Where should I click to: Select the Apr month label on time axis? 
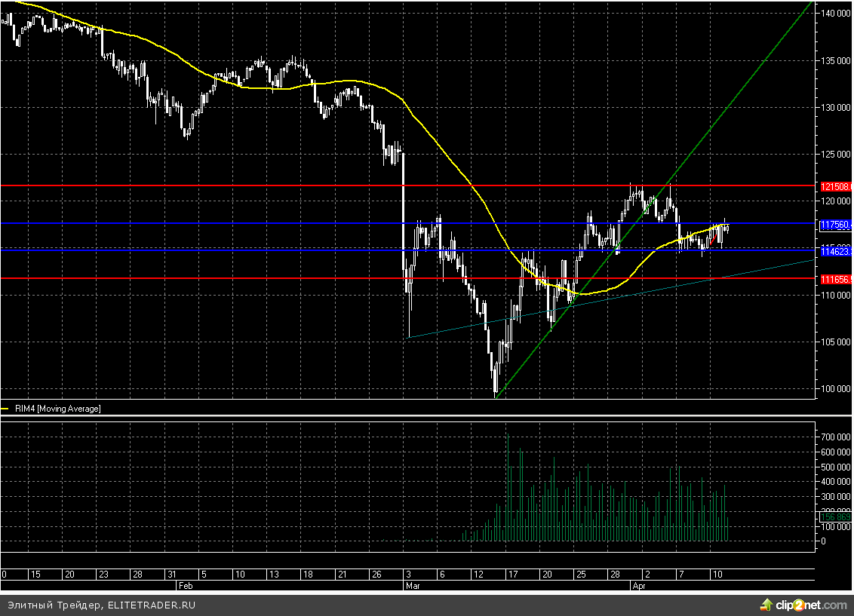click(x=637, y=584)
